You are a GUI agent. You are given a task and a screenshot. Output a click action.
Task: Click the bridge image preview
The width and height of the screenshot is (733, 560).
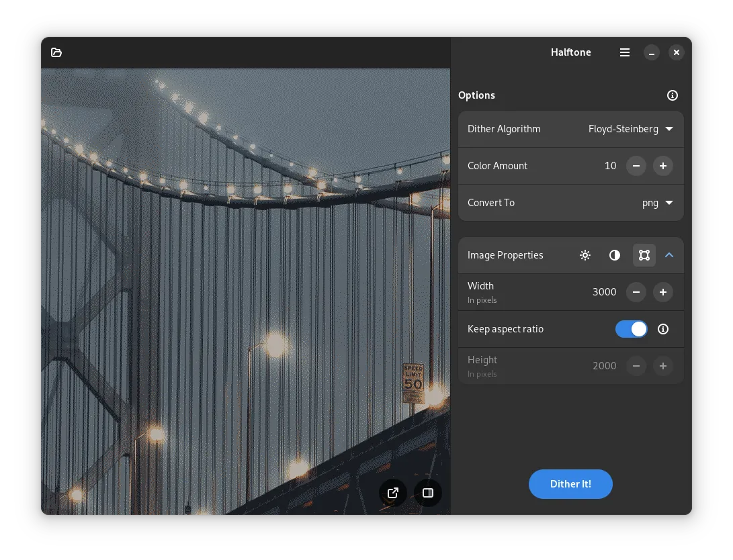(245, 269)
